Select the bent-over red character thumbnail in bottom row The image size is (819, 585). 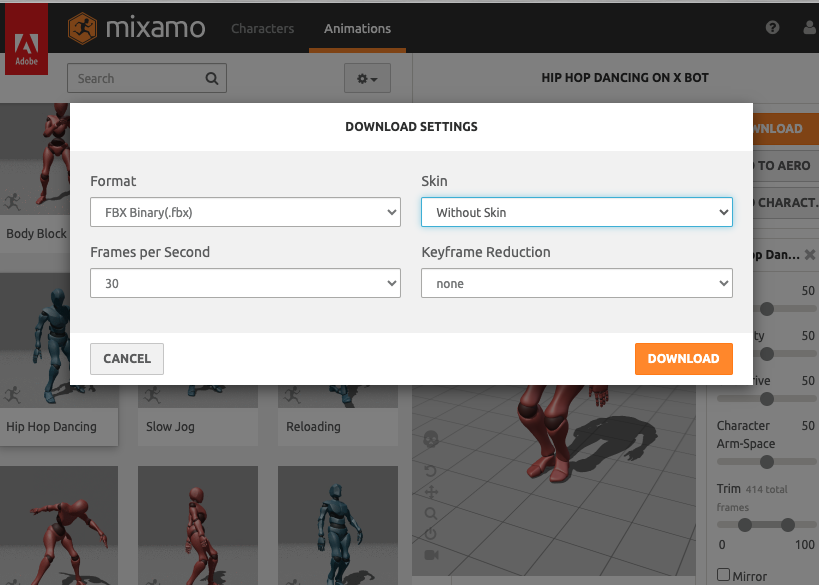click(x=58, y=525)
